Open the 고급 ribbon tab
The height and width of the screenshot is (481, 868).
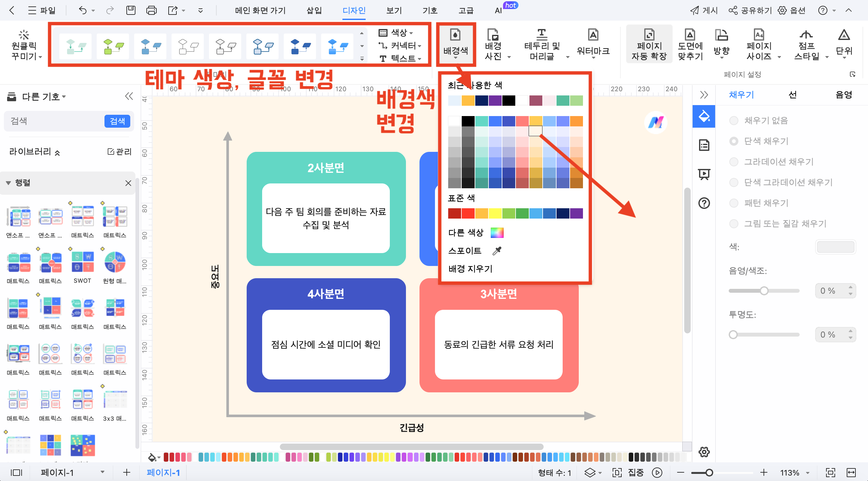tap(466, 10)
